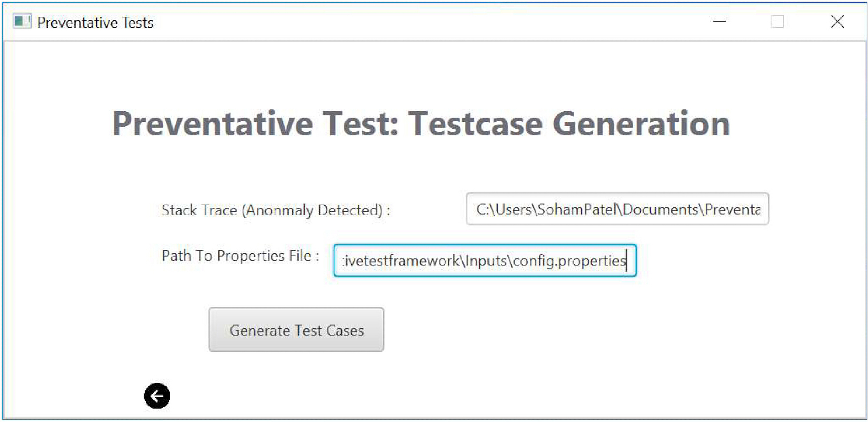
Task: Place cursor on 'Preventa' at end of stack trace field
Action: point(732,209)
